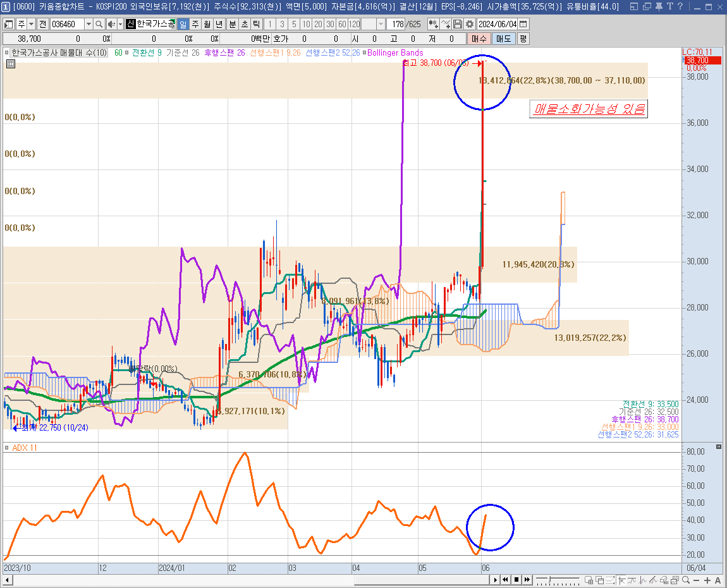Click the 매물소화가능성 있음 annotation text
Image resolution: width=727 pixels, height=588 pixels.
click(x=589, y=109)
